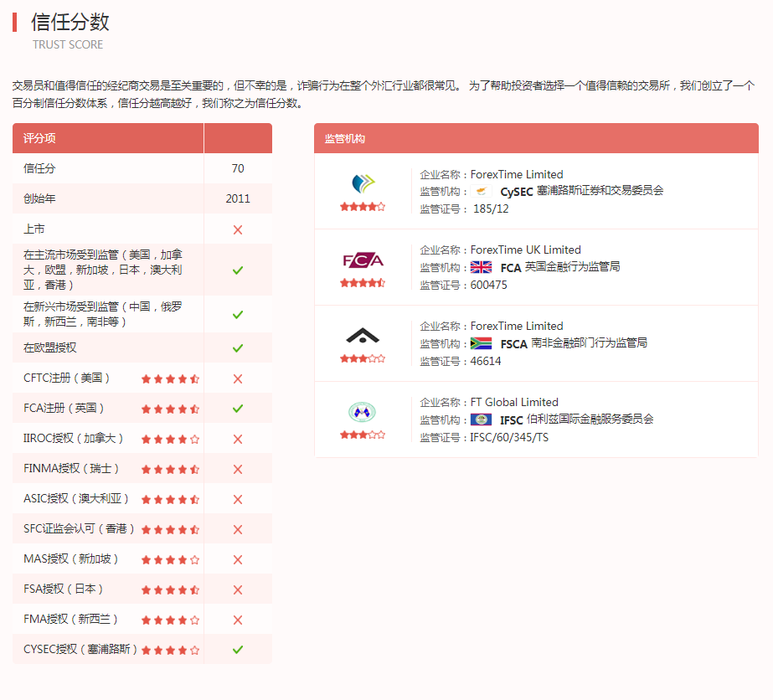Click the star rating under FCA logo
773x700 pixels.
363,283
